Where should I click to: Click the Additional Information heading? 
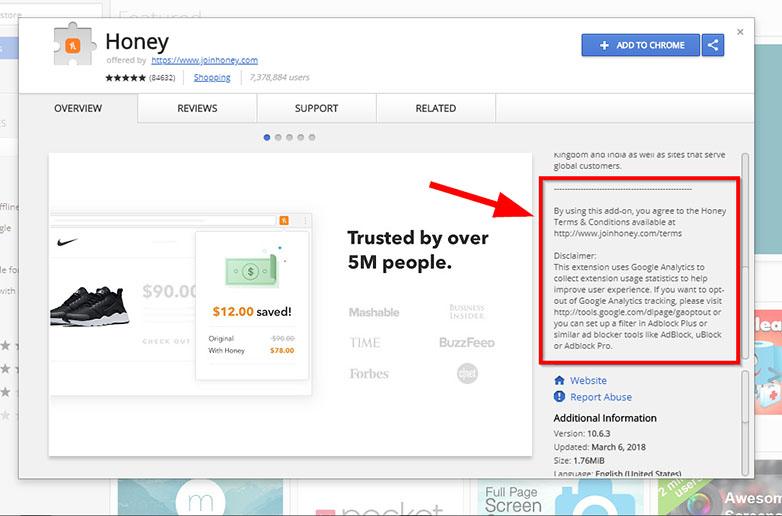tap(605, 418)
